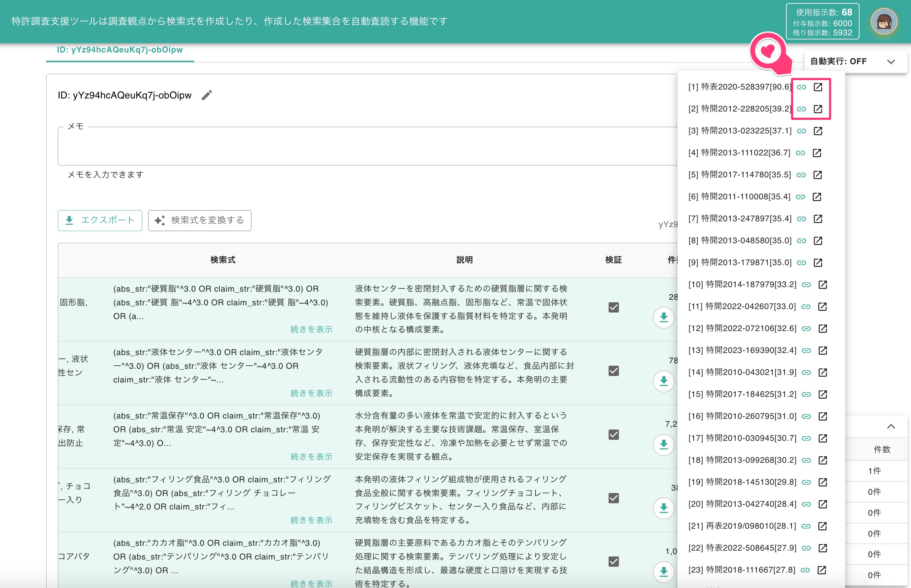Download results for the フィリング食品 search row

[664, 508]
